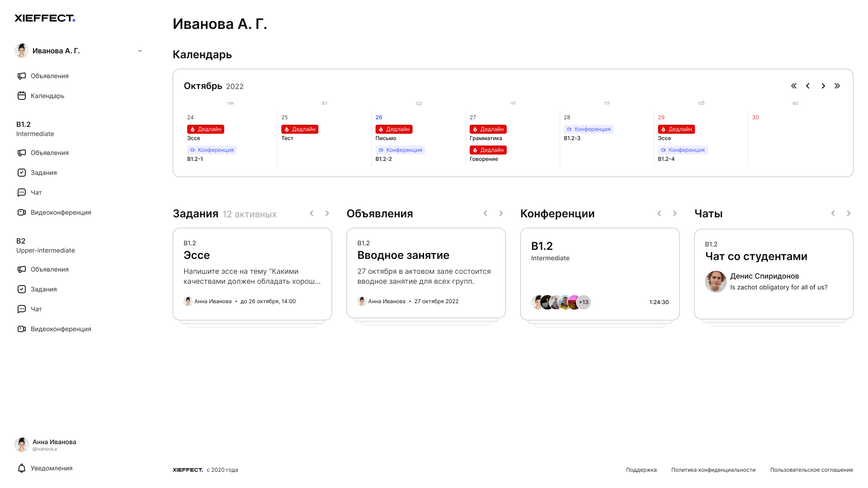The image size is (868, 488).
Task: Previous arrow in Задания section
Action: (x=311, y=213)
